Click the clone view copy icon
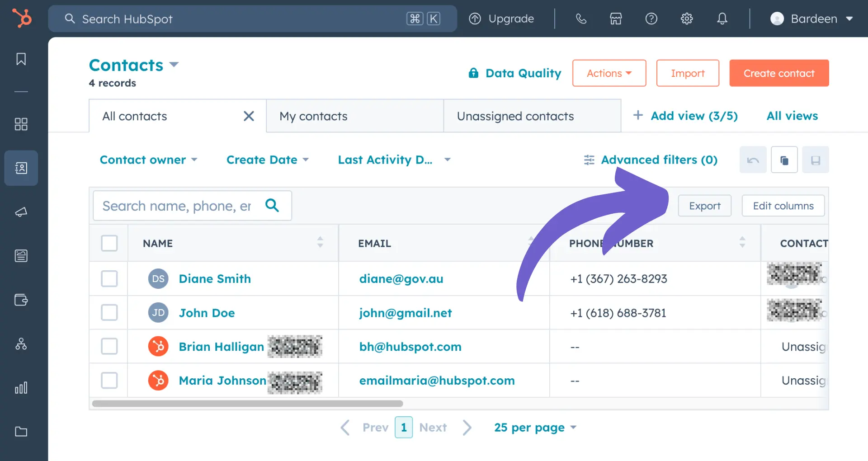This screenshot has width=868, height=461. 784,160
